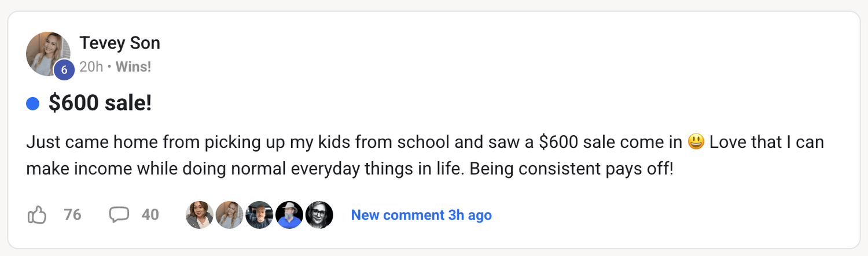Click first commenter avatar in gray jacket
Screen dimensions: 868x256
point(200,215)
